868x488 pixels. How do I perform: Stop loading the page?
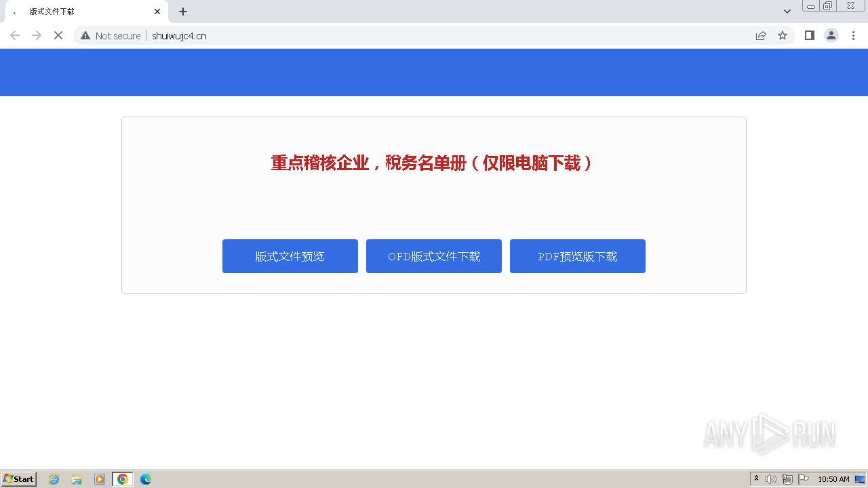[58, 35]
